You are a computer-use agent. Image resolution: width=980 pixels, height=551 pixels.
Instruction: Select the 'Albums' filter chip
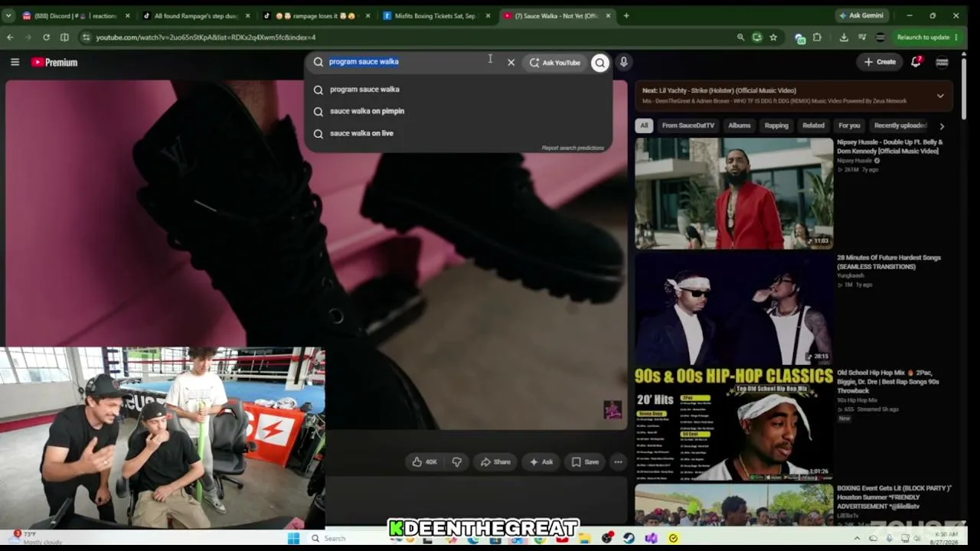(739, 126)
